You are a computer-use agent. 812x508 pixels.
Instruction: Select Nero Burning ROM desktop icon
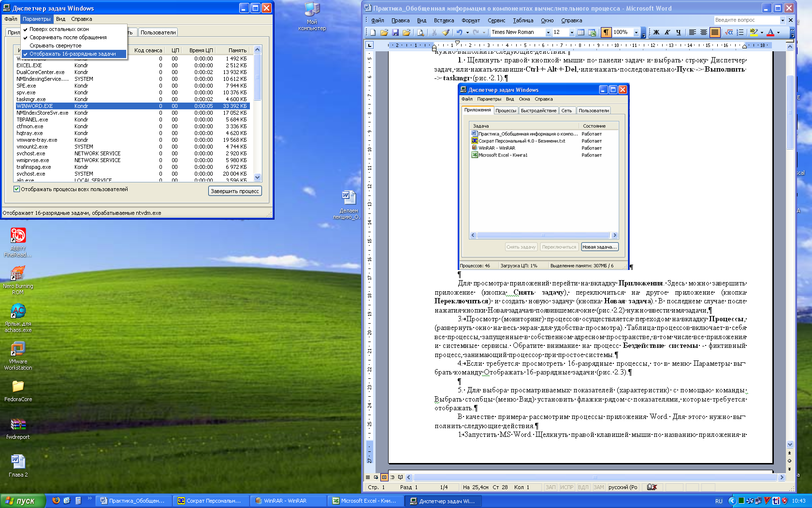pos(18,280)
